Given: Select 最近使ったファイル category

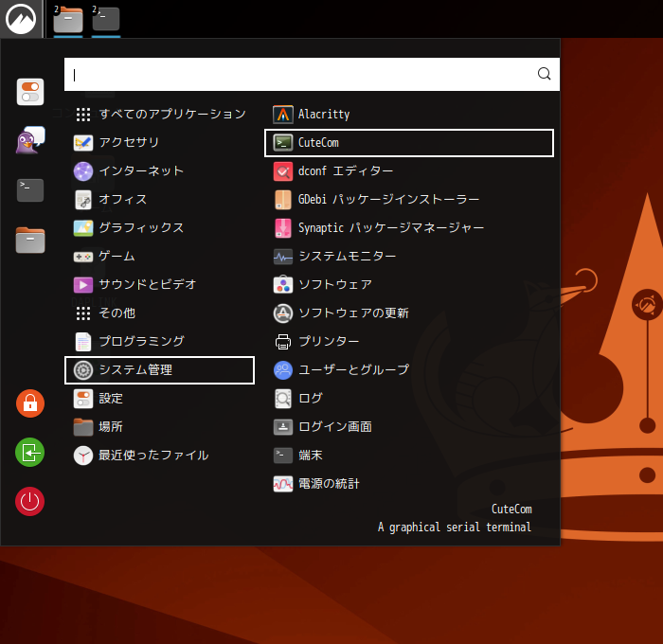Looking at the screenshot, I should click(159, 456).
